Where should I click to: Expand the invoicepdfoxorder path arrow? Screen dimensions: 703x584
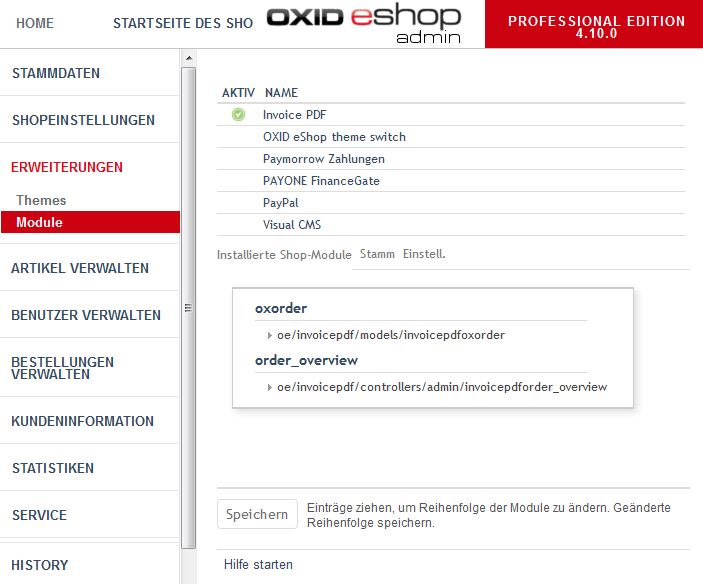pos(270,335)
